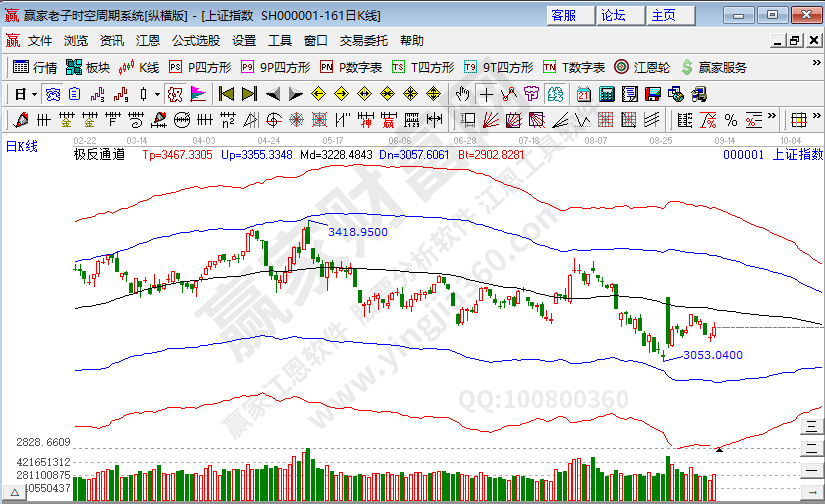825x504 pixels.
Task: Click the K线 candlestick chart button
Action: coord(139,67)
